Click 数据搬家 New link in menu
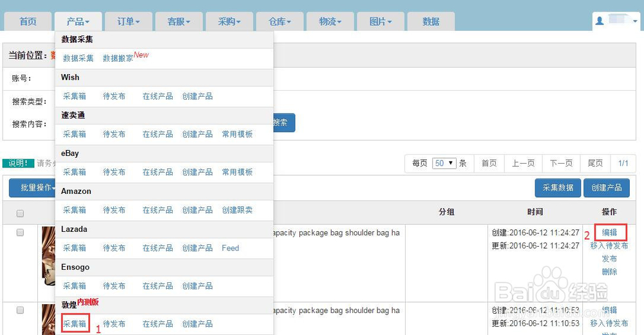 pyautogui.click(x=126, y=57)
